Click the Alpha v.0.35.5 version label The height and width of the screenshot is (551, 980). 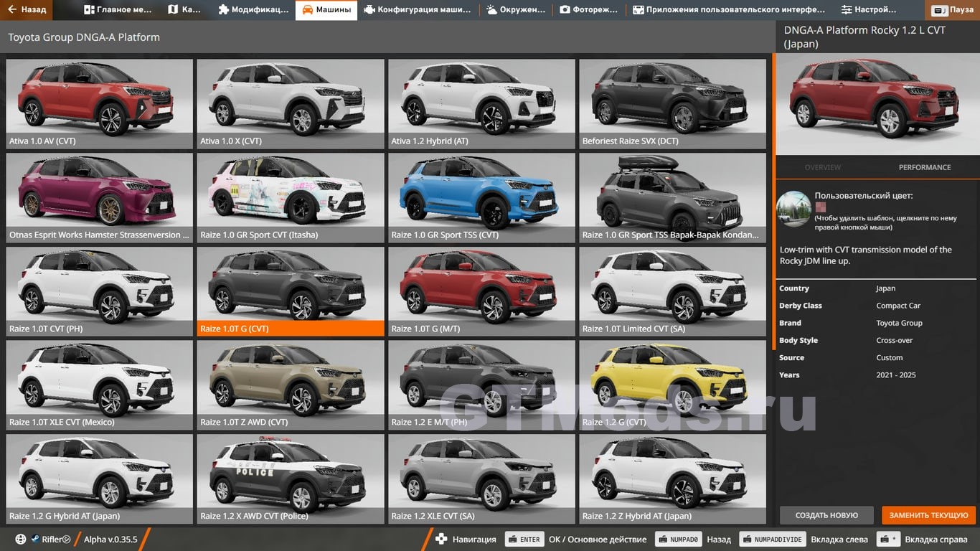click(x=110, y=540)
